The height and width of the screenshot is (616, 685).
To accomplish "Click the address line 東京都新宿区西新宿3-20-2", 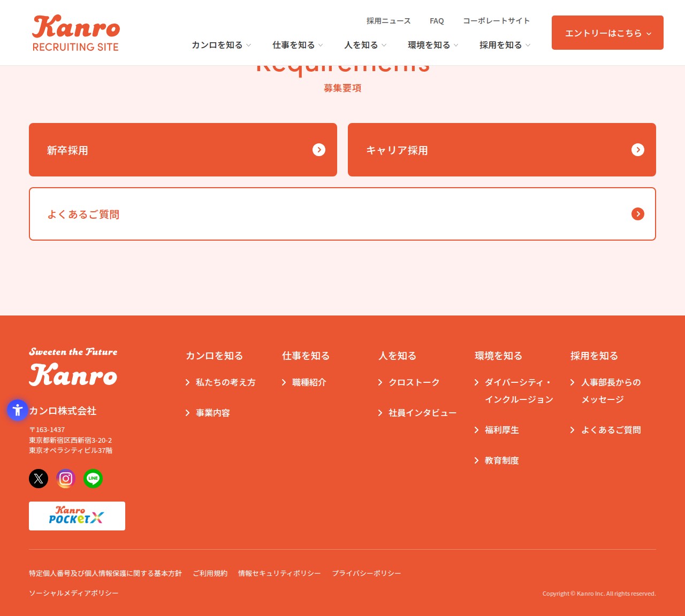I will 70,440.
